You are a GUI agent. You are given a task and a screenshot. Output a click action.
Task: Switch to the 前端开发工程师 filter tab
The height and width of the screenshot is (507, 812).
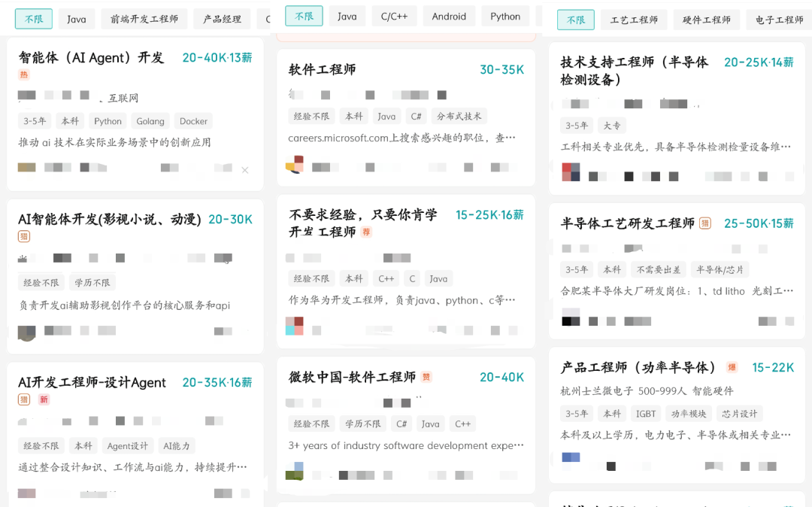tap(143, 17)
